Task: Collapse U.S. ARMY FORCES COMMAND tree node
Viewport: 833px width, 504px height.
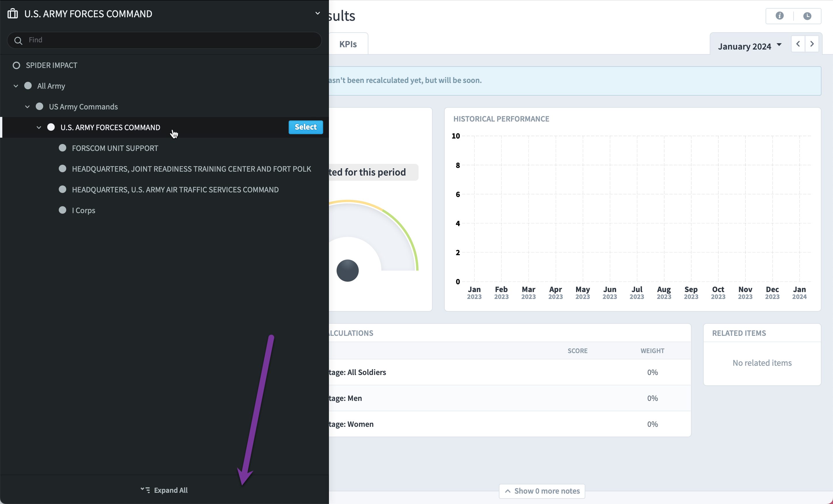Action: pos(39,127)
